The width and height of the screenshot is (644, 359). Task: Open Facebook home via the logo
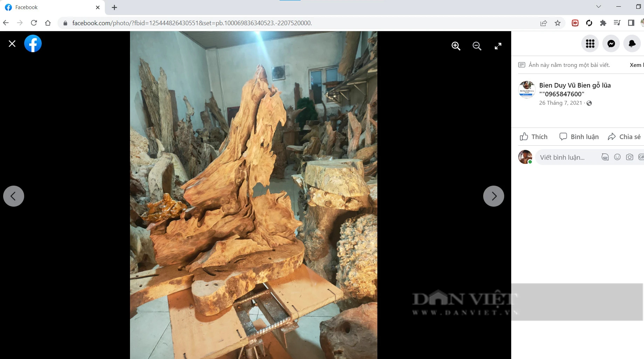[33, 44]
